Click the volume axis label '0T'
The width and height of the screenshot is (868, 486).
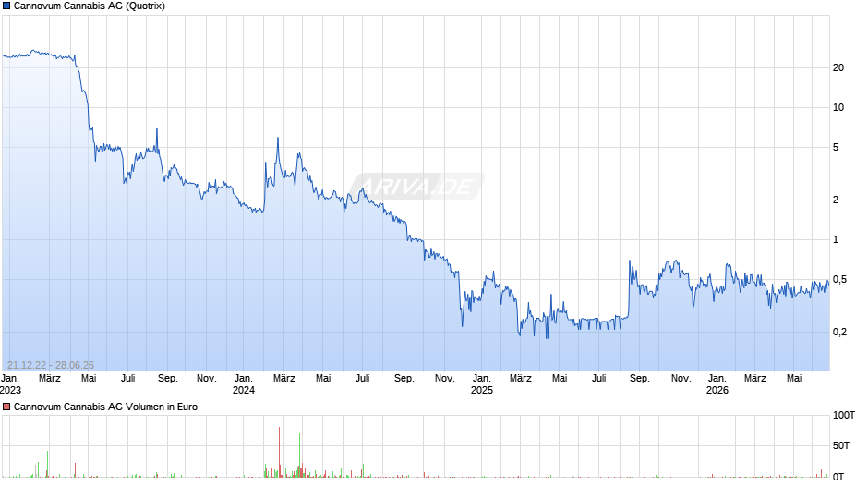(x=838, y=477)
